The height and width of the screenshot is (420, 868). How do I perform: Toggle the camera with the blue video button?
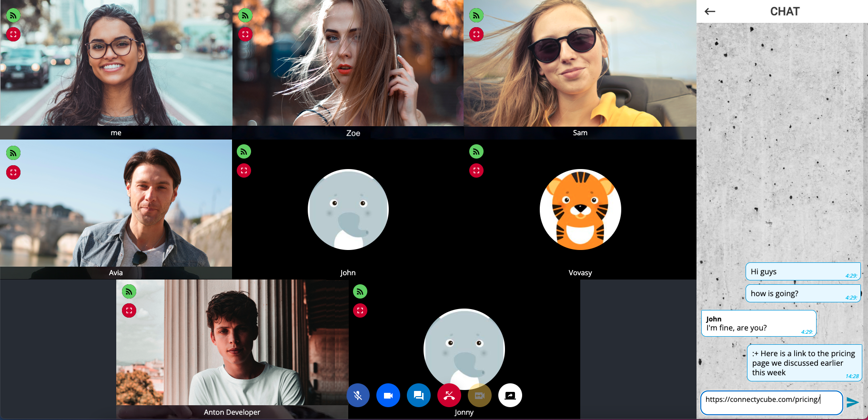(x=388, y=396)
